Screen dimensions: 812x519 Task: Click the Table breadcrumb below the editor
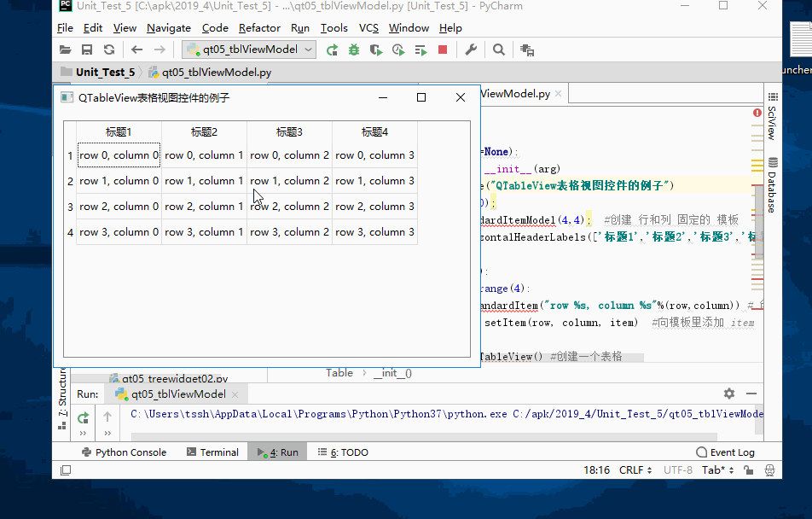339,373
